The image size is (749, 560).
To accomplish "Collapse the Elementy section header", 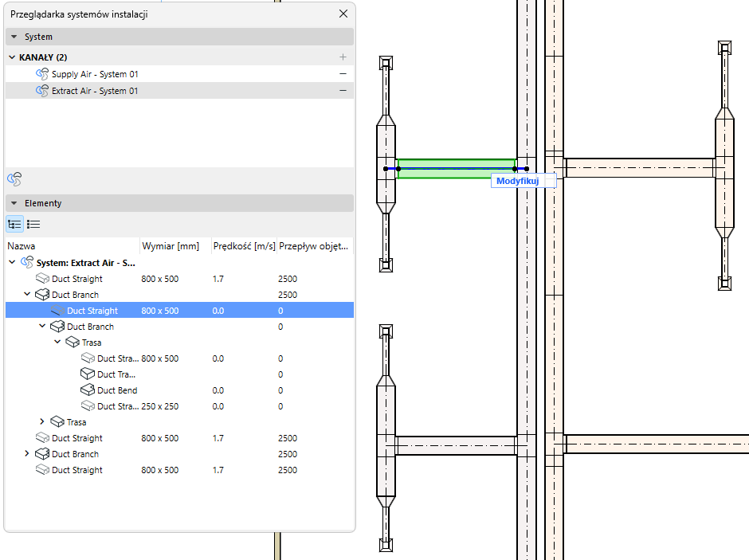I will click(x=14, y=203).
